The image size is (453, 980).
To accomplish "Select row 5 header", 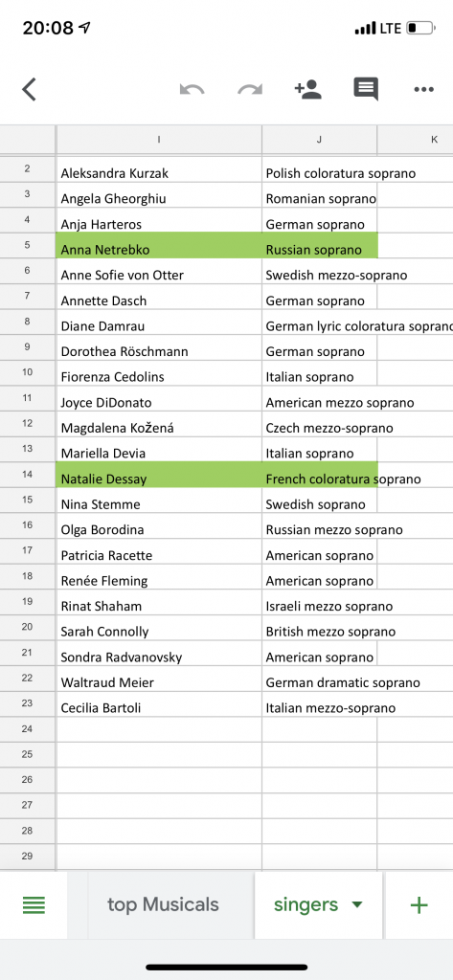I will pyautogui.click(x=27, y=246).
